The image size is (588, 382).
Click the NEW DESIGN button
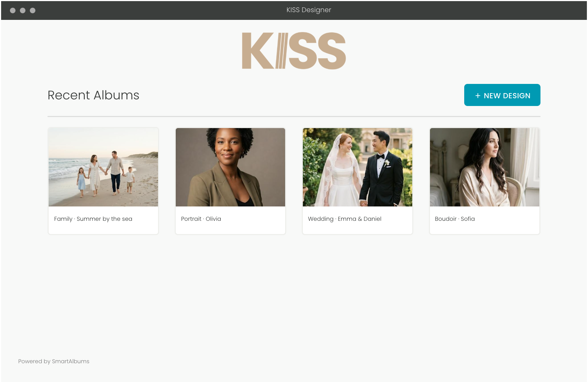pos(502,95)
